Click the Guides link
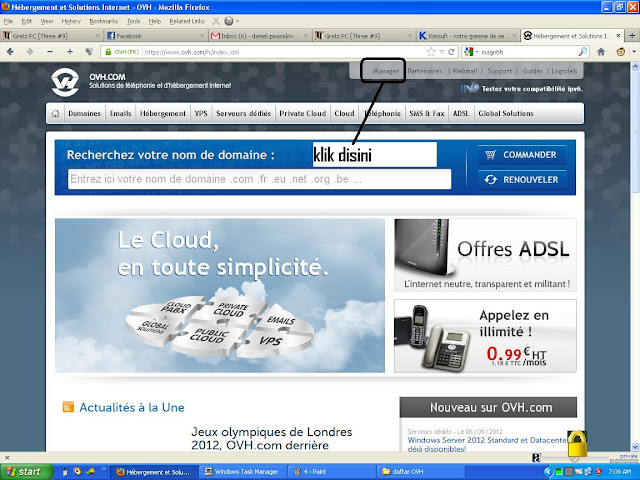 (x=533, y=71)
